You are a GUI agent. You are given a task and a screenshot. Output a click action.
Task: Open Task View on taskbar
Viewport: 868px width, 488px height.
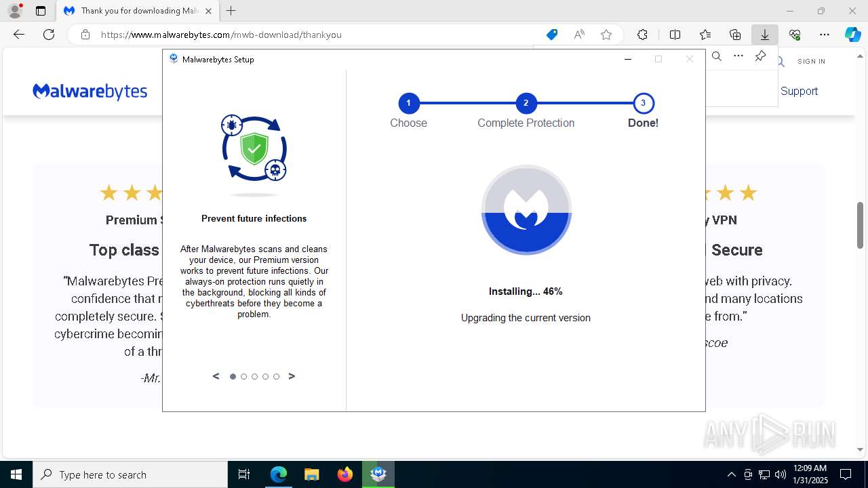244,474
